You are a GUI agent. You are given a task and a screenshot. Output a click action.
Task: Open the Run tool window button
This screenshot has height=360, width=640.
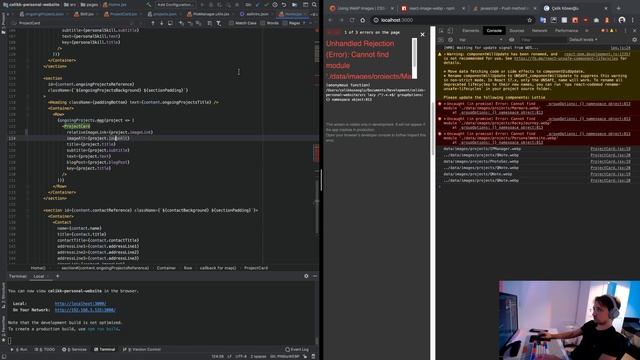point(19,350)
